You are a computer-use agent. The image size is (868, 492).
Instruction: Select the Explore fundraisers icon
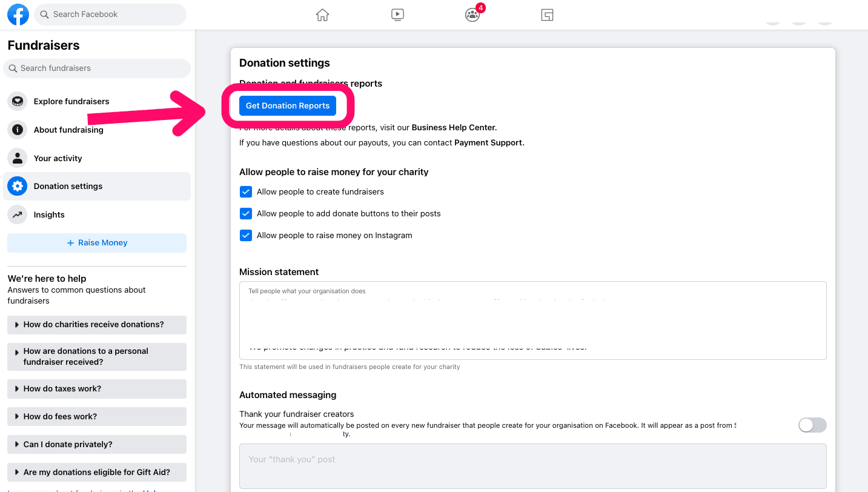[17, 101]
